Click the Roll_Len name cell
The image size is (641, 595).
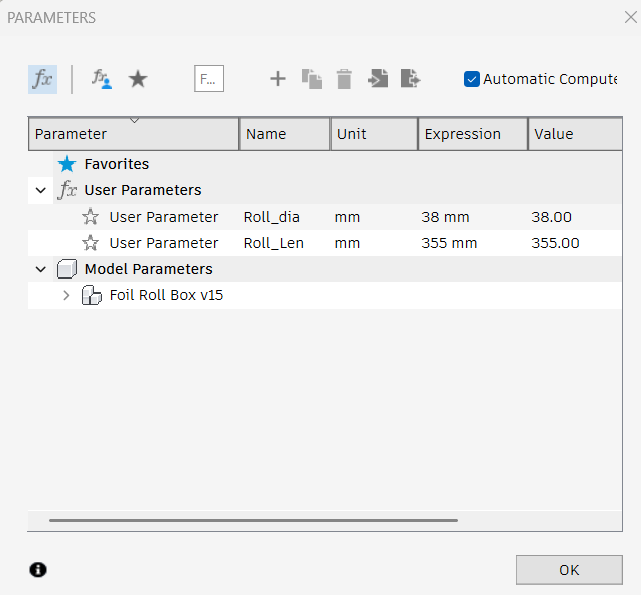[x=273, y=243]
